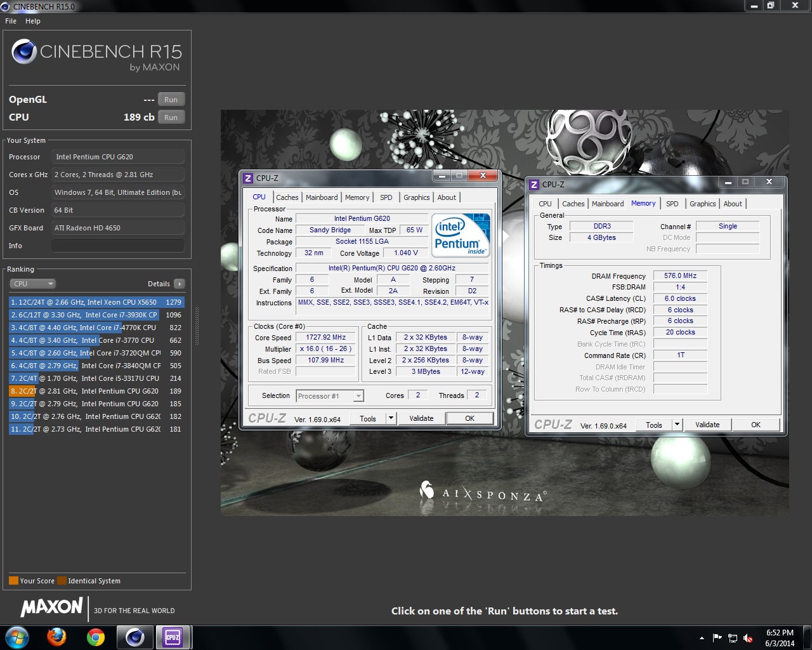Select the Core i7-3770 ranking row
The height and width of the screenshot is (650, 812).
[x=96, y=340]
